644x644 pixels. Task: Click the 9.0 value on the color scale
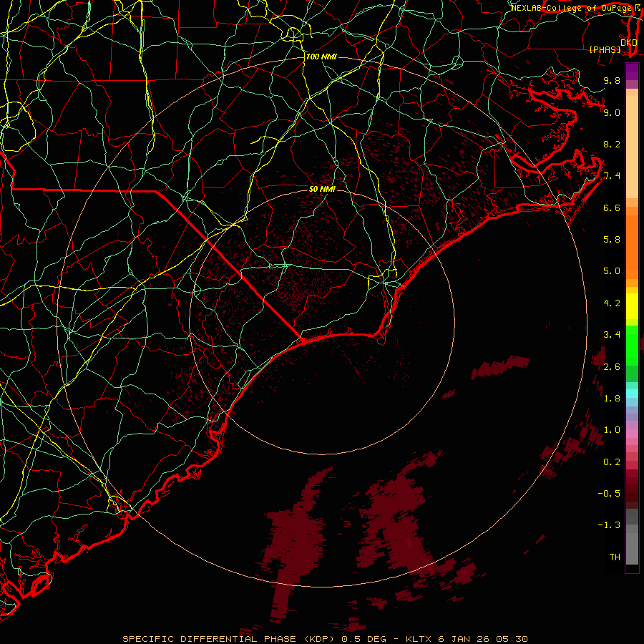[612, 112]
